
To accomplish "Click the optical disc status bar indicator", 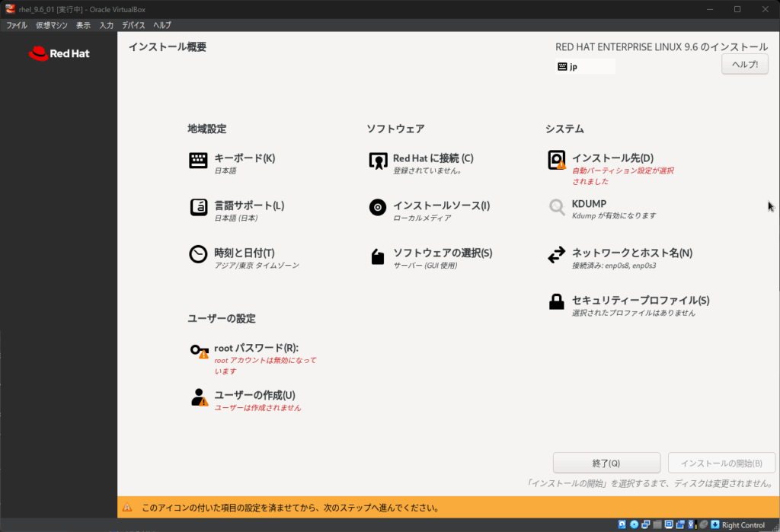I will coord(635,524).
